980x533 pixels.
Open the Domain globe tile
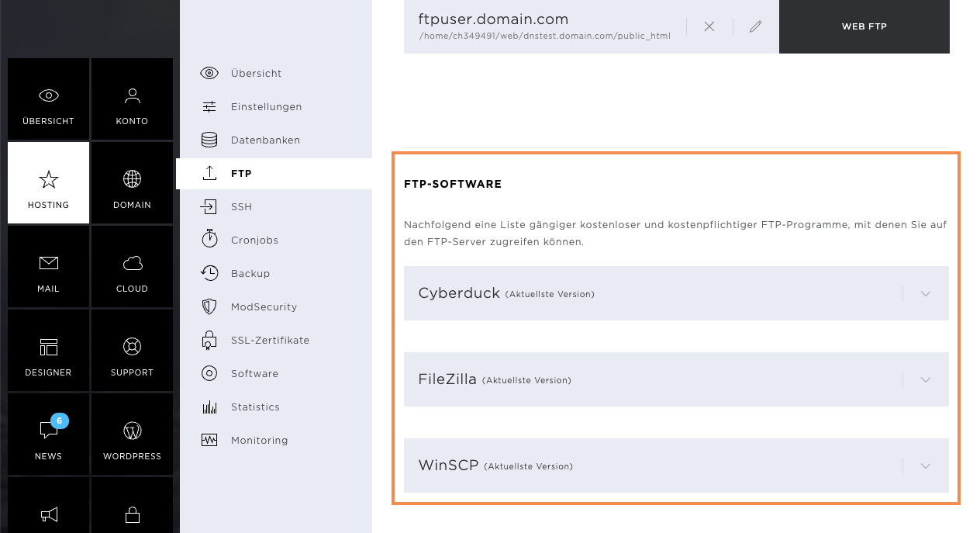click(132, 182)
